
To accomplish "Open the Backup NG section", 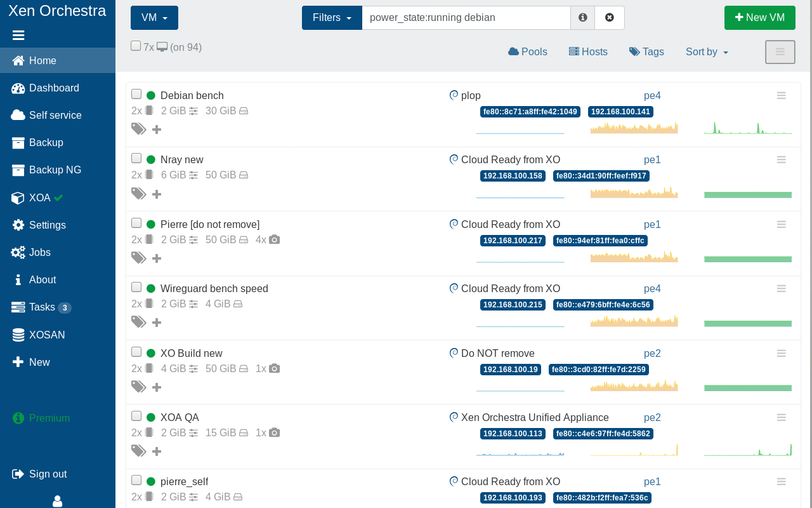I will pyautogui.click(x=55, y=170).
